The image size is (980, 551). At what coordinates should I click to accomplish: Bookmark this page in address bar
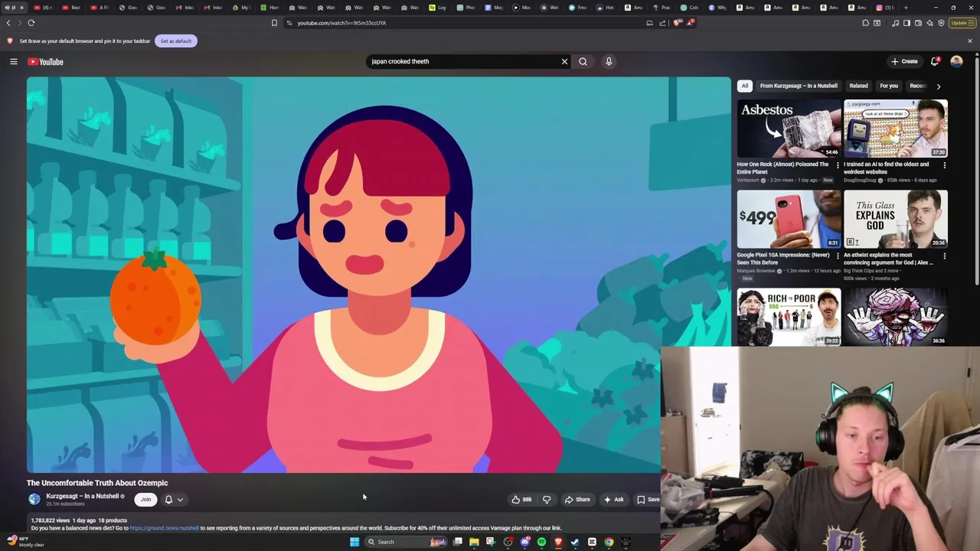pyautogui.click(x=274, y=23)
